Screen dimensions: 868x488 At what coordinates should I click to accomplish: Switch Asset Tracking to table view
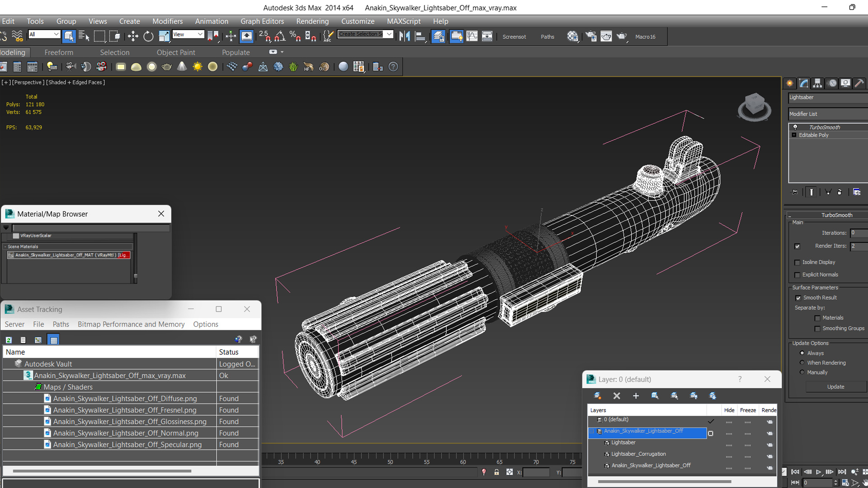(54, 340)
